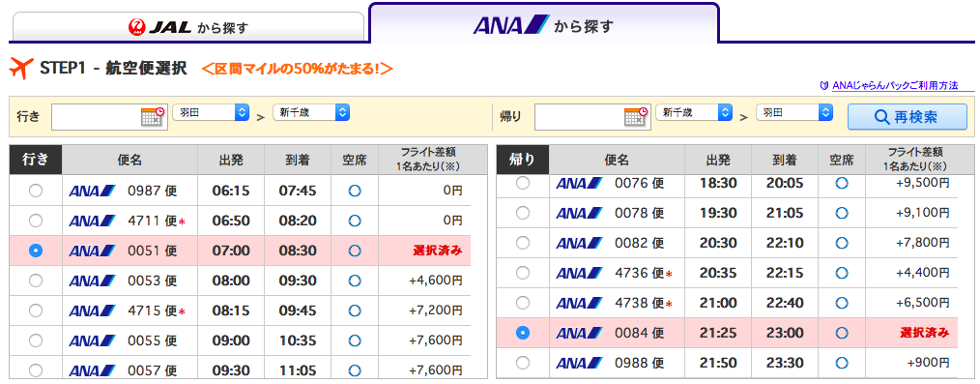
Task: Click seat availability circle for flight 0053
Action: 355,281
